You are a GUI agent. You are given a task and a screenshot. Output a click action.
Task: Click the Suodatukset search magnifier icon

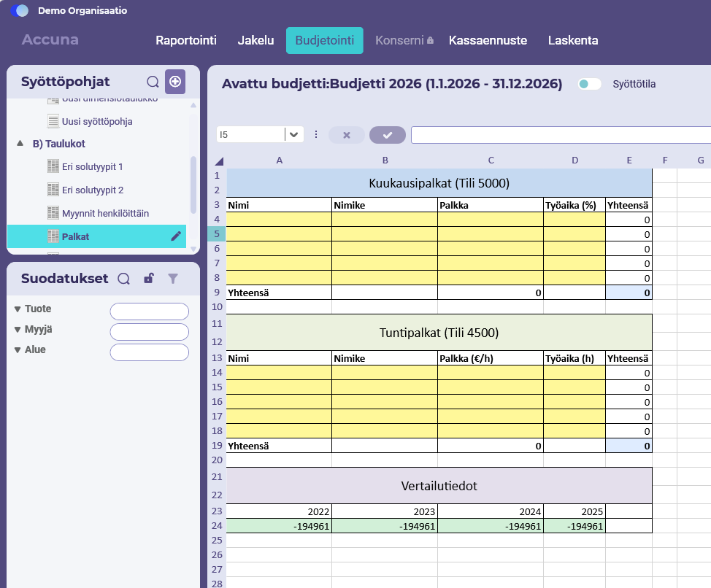(124, 279)
